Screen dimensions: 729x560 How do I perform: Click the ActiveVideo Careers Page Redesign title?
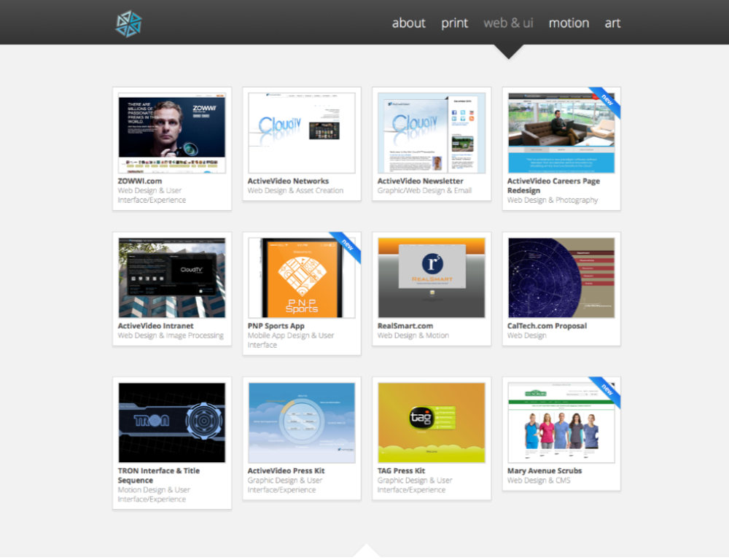pyautogui.click(x=554, y=186)
